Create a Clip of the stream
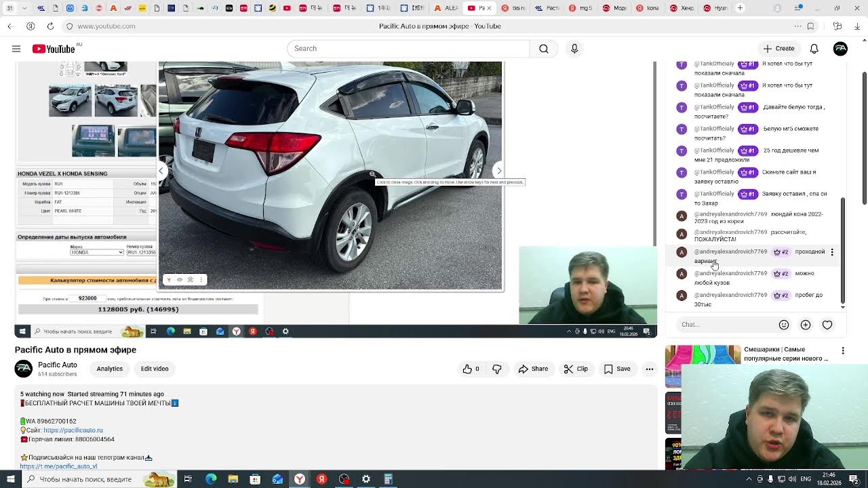This screenshot has width=868, height=488. tap(576, 369)
